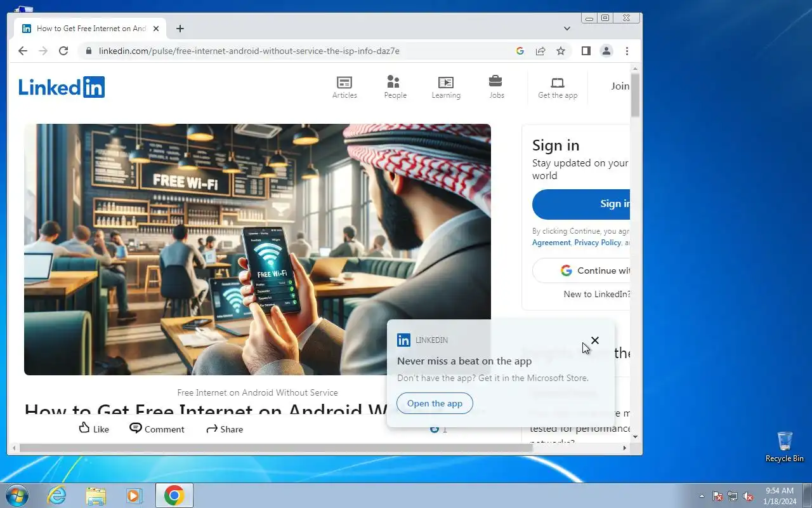Open the Learning section

pyautogui.click(x=446, y=87)
